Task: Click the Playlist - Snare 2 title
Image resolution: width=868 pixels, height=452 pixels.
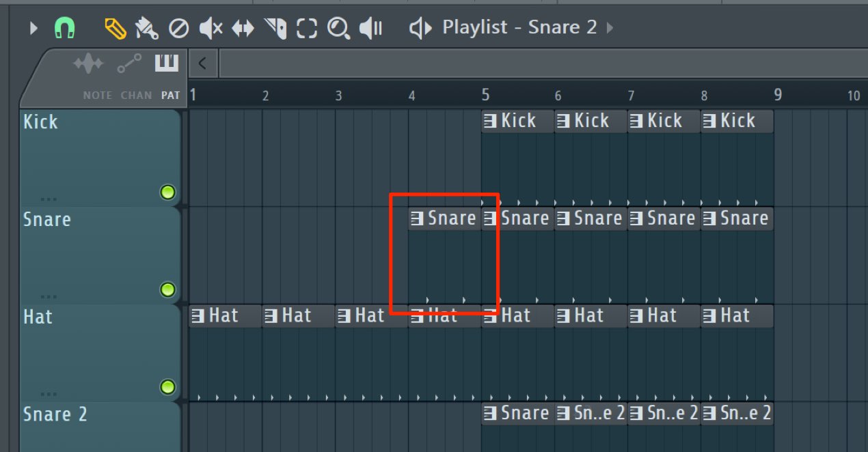Action: (519, 27)
